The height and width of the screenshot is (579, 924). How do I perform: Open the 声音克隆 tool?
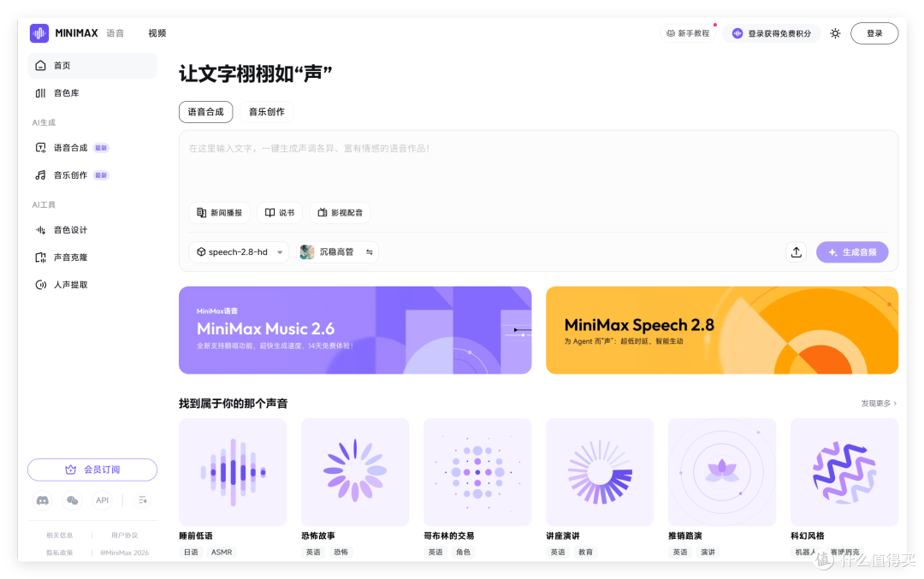pos(92,257)
